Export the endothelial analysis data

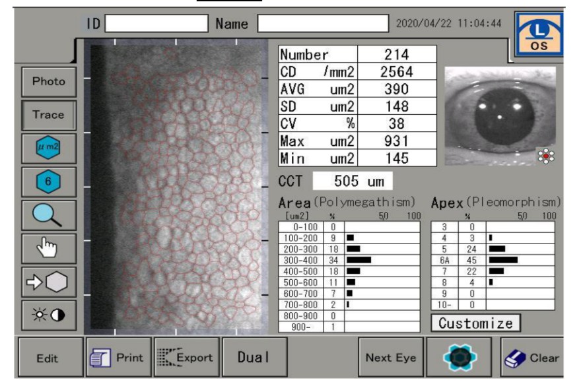point(187,358)
